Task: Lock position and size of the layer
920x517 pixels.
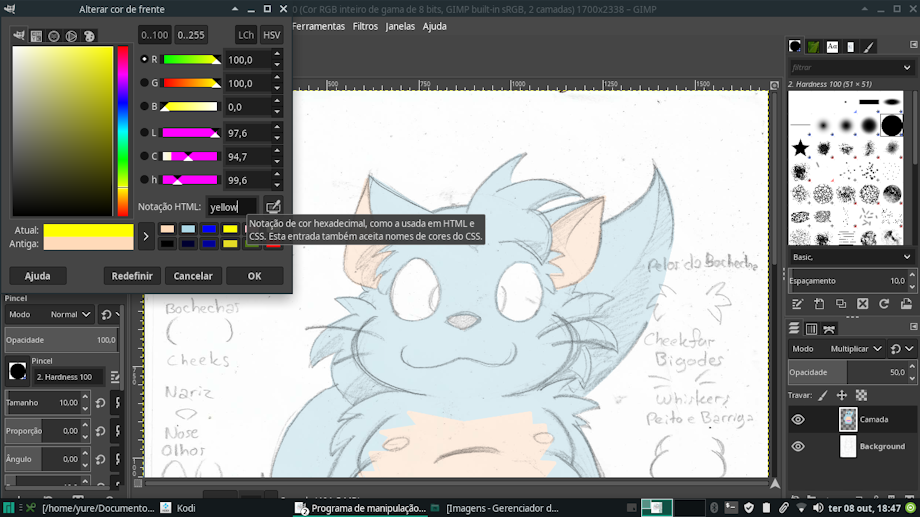Action: (842, 396)
